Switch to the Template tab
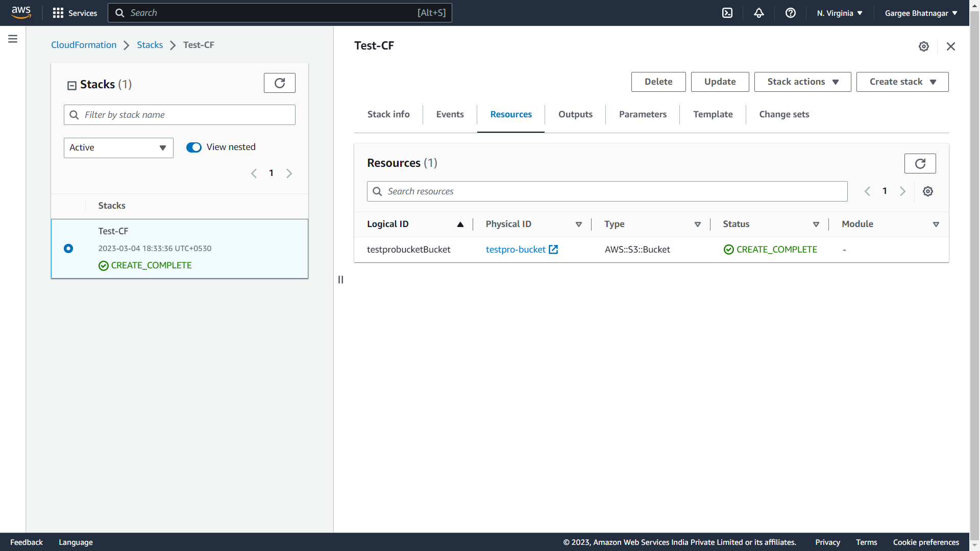Viewport: 980px width, 551px height. (713, 114)
